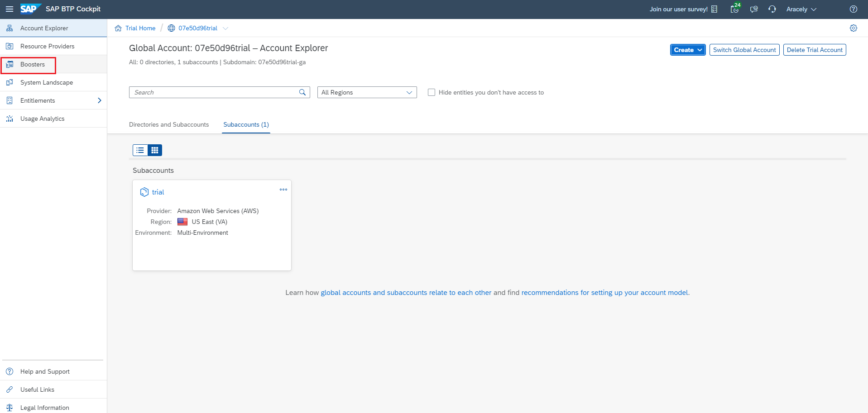
Task: Switch to Directories and Subaccounts tab
Action: [169, 124]
